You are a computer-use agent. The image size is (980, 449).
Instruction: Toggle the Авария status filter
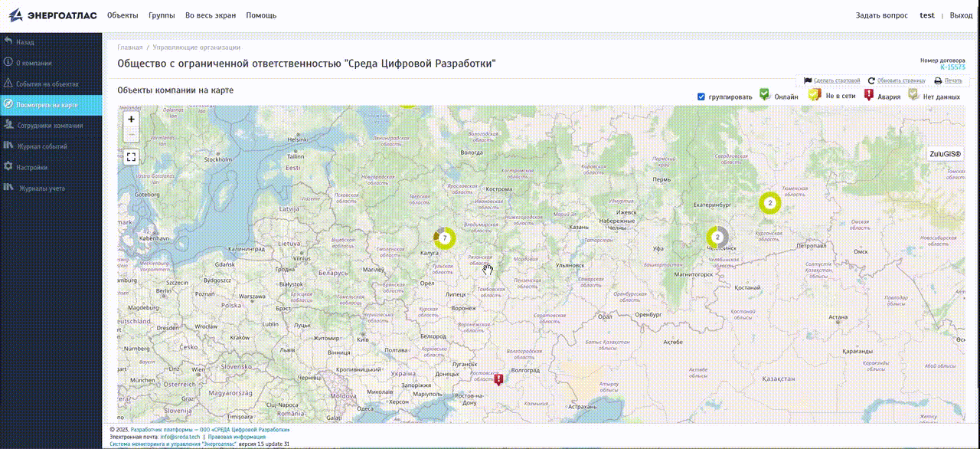coord(869,95)
